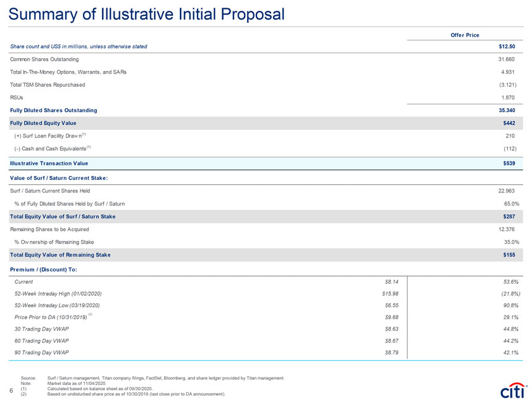This screenshot has width=532, height=399.
Task: Click the 'Total TSM Shares Repurchased' label
Action: (48, 85)
